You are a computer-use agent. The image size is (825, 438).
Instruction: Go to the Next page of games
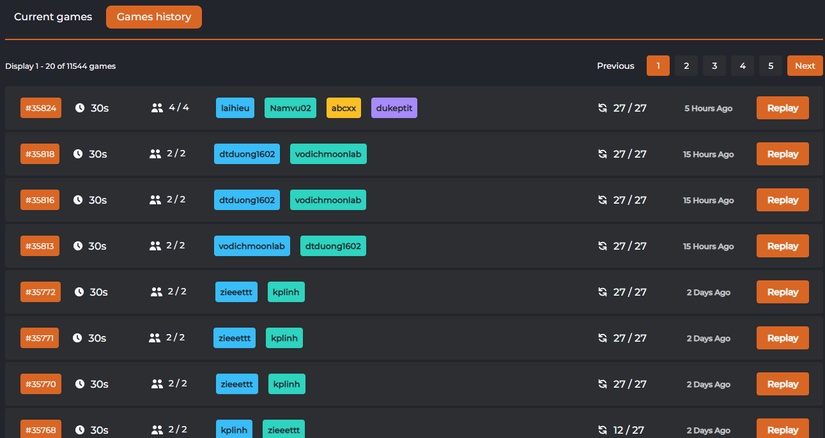(804, 66)
